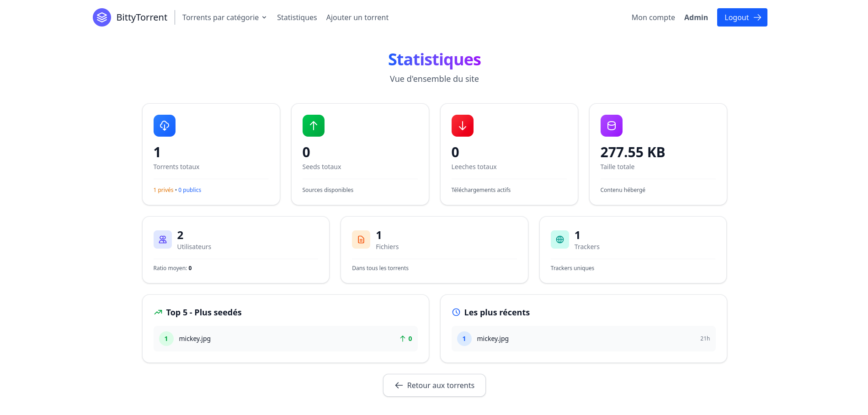This screenshot has width=868, height=415.
Task: Open the Statistiques nav item
Action: [x=297, y=17]
